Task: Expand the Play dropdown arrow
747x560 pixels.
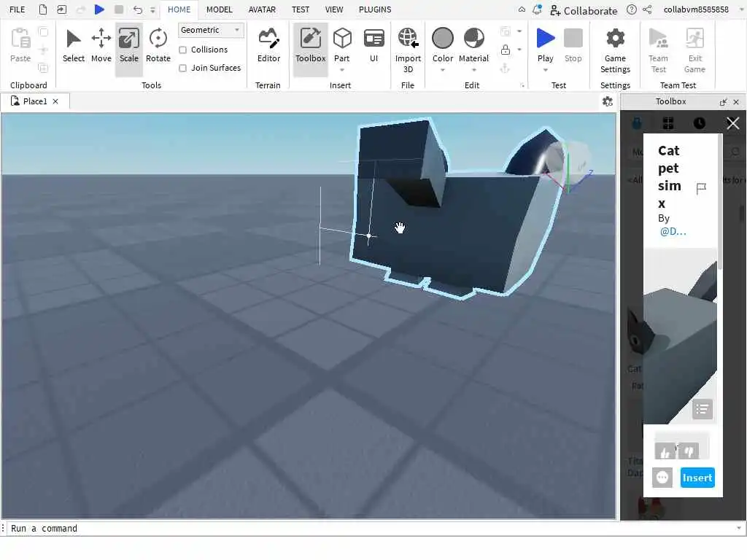Action: tap(545, 70)
